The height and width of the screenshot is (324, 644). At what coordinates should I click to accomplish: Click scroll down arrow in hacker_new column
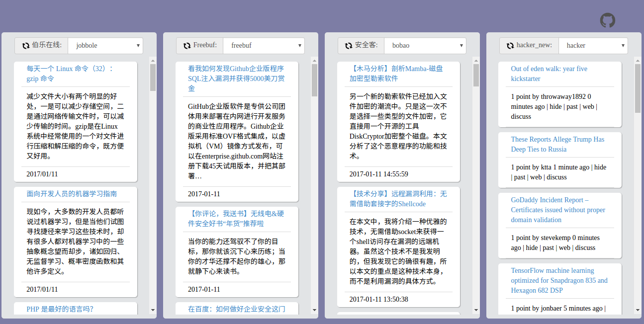[x=638, y=310]
